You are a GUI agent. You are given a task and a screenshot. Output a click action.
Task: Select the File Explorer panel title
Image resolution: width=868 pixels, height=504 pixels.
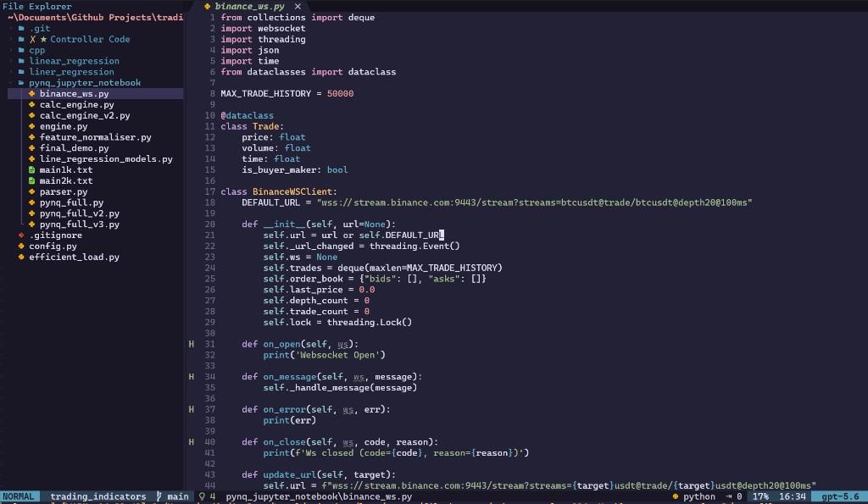(37, 7)
